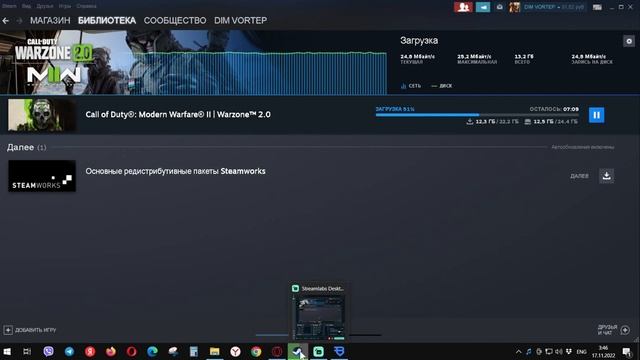The image size is (640, 360).
Task: Open Streamlabs Desktop taskbar icon
Action: [318, 352]
